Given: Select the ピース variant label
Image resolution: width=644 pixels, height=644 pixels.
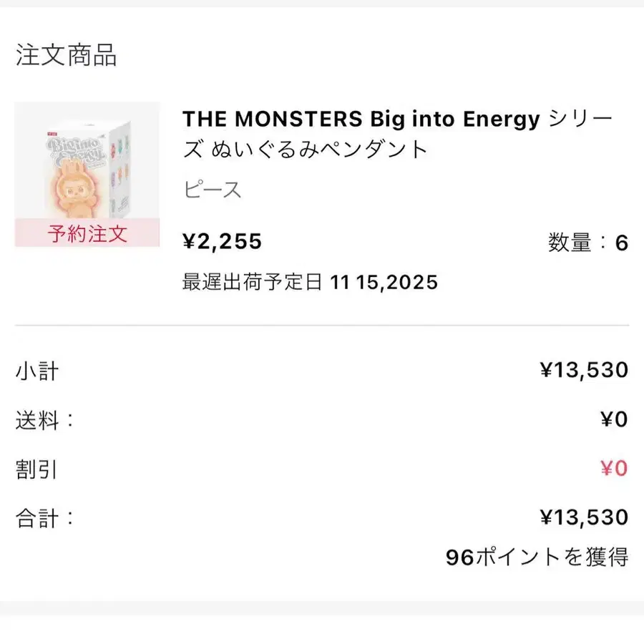Looking at the screenshot, I should 212,190.
